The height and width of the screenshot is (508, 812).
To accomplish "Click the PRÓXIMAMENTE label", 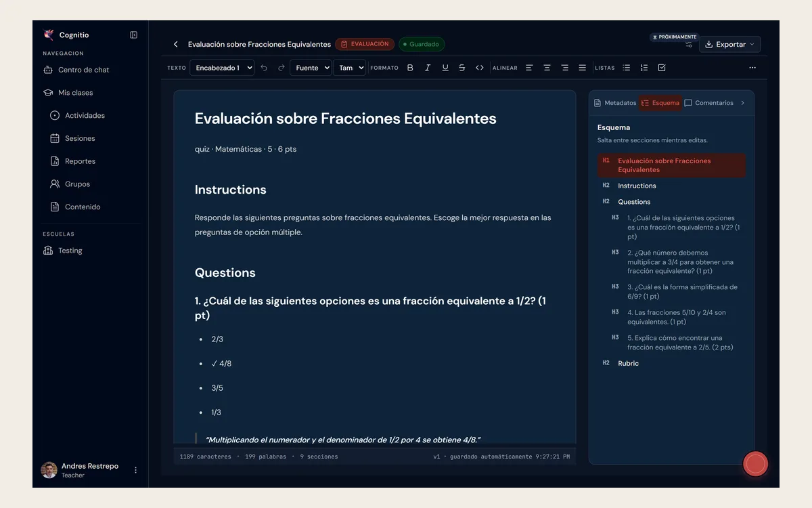I will [x=674, y=37].
